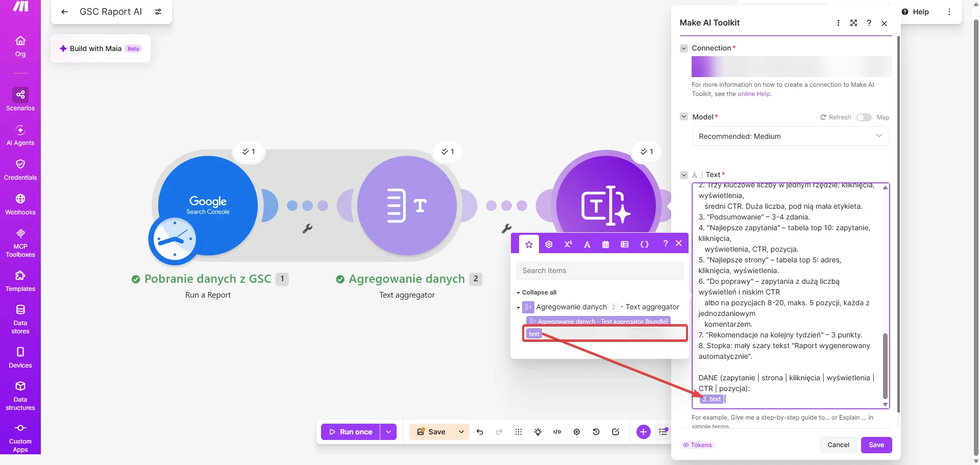Viewport: 980px width, 465px height.
Task: Open Webhooks section
Action: pyautogui.click(x=20, y=205)
